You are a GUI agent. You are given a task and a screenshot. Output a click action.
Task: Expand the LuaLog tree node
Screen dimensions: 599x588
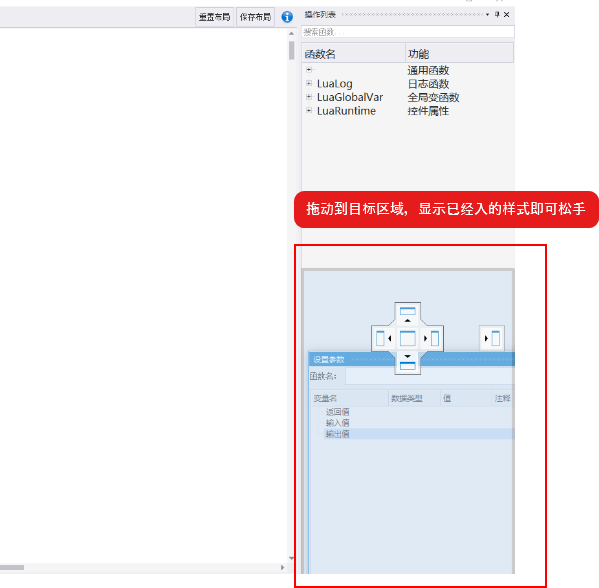click(x=309, y=83)
